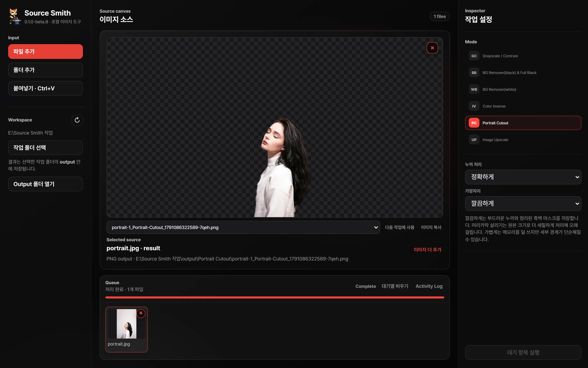
Task: Open the Output 폴더 열기 button
Action: (46, 184)
